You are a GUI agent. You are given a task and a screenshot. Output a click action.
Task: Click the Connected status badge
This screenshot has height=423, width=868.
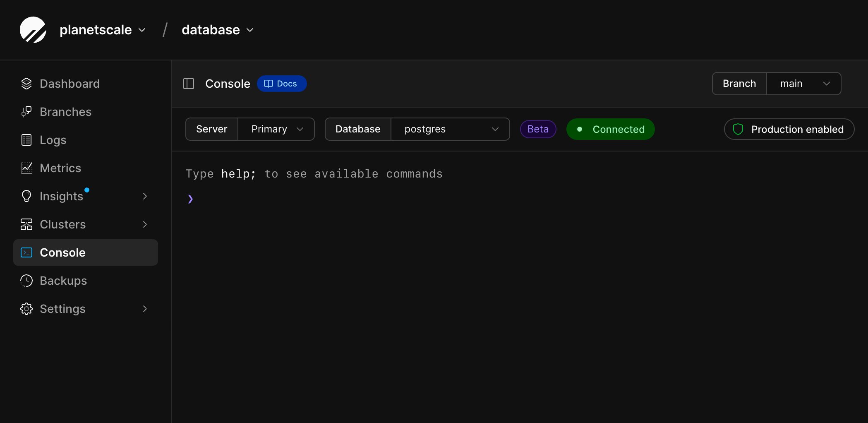(610, 129)
